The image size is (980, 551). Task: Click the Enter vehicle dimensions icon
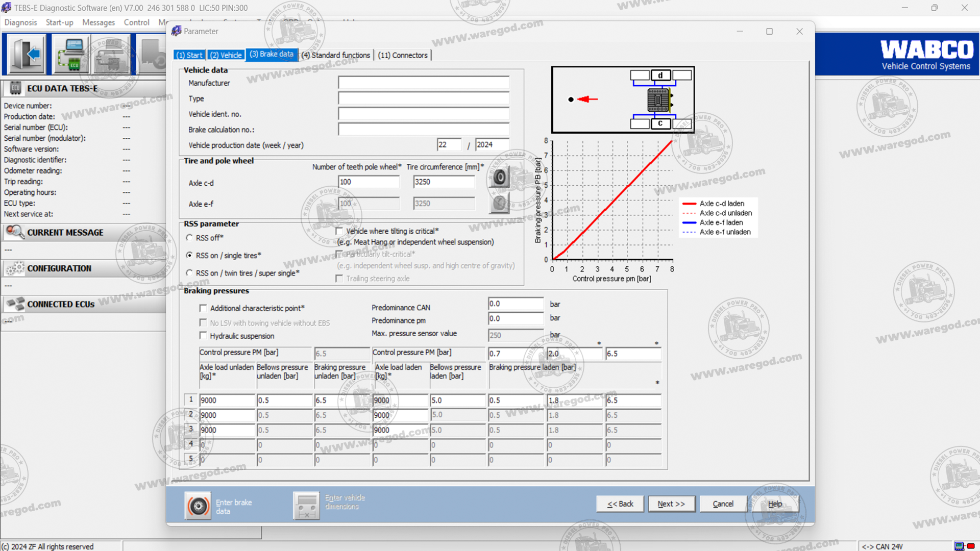click(x=307, y=506)
